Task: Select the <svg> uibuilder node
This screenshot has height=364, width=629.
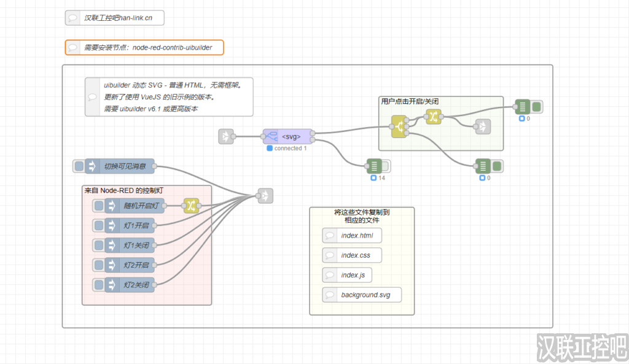Action: (287, 137)
